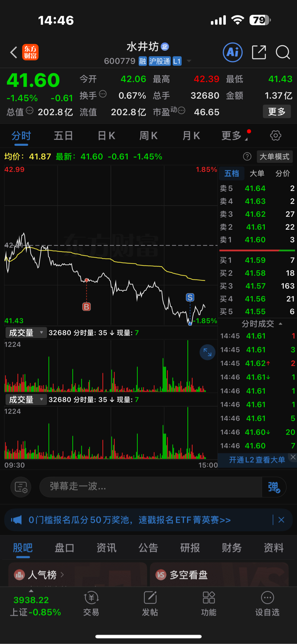Toggle 大单模式 button

pyautogui.click(x=275, y=157)
